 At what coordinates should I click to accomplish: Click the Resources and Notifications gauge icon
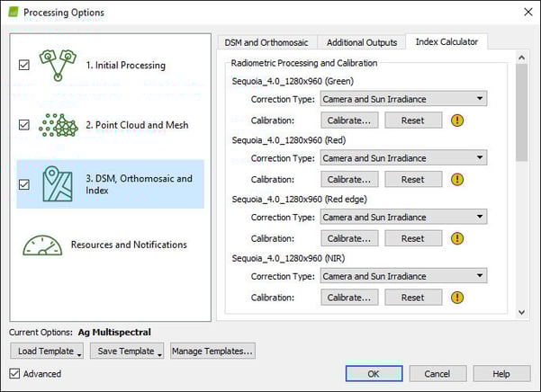(42, 245)
